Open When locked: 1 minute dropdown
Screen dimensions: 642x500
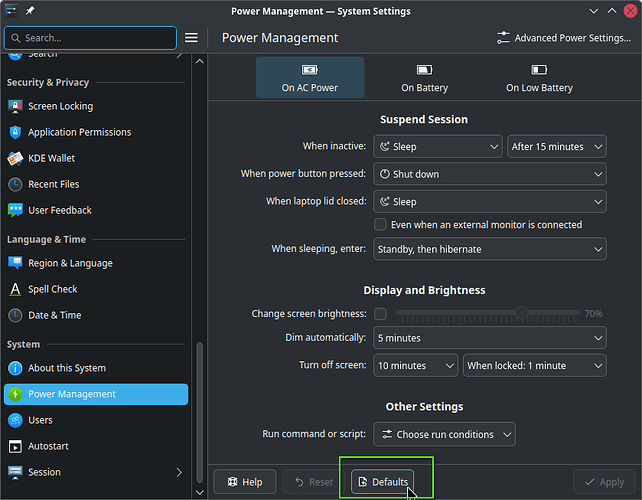535,365
